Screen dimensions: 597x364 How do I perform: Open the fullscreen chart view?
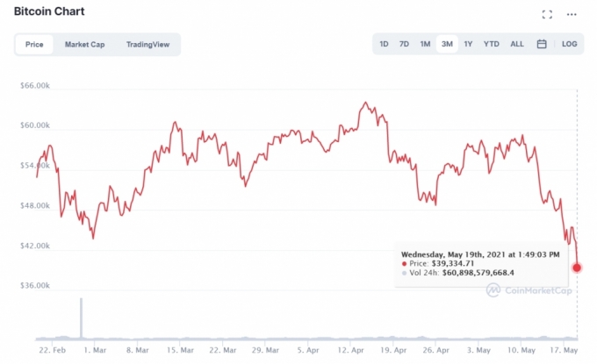pos(547,14)
